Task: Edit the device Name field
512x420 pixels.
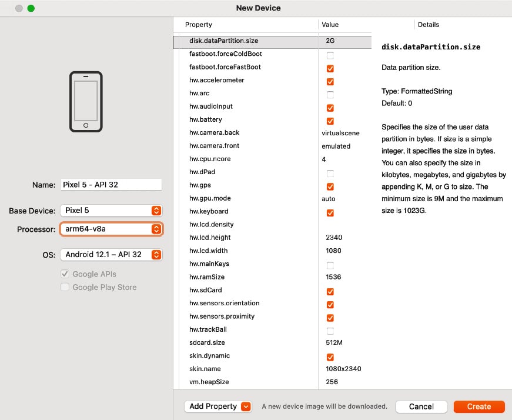Action: 111,185
